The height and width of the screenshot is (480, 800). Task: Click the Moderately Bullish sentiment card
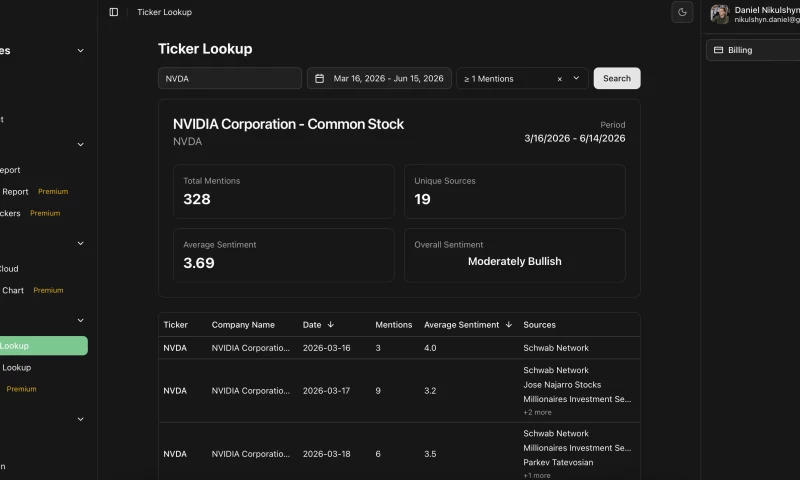point(515,255)
